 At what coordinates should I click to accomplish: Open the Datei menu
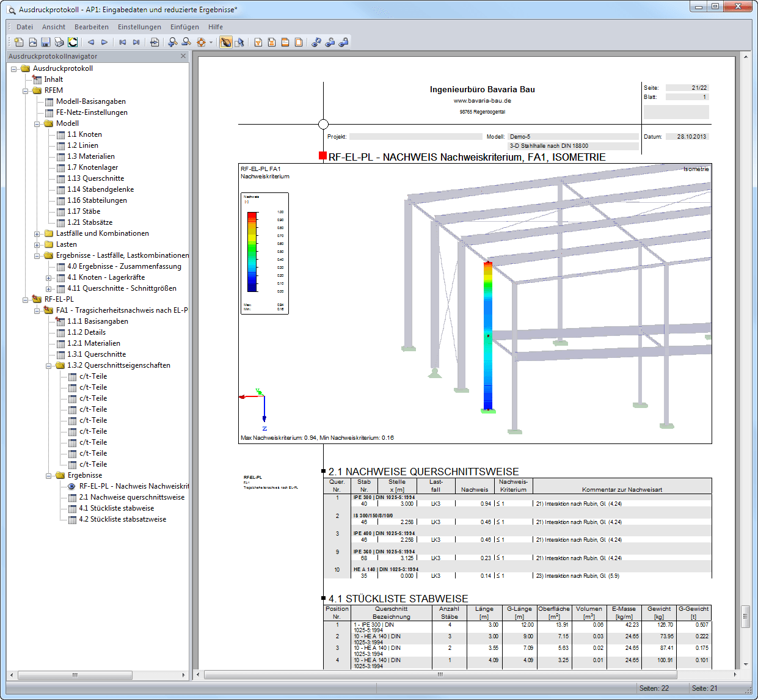point(25,27)
